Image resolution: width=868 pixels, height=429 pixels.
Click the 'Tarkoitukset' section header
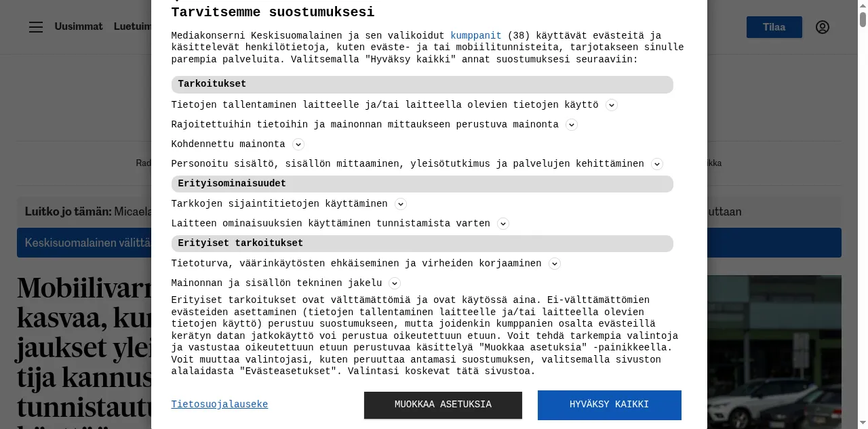[422, 85]
